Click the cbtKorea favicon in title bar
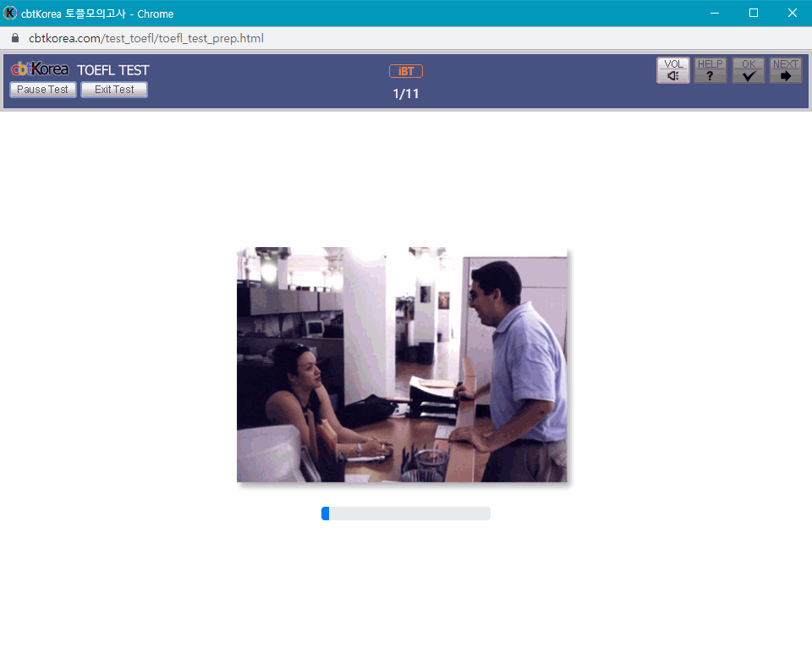 tap(10, 13)
